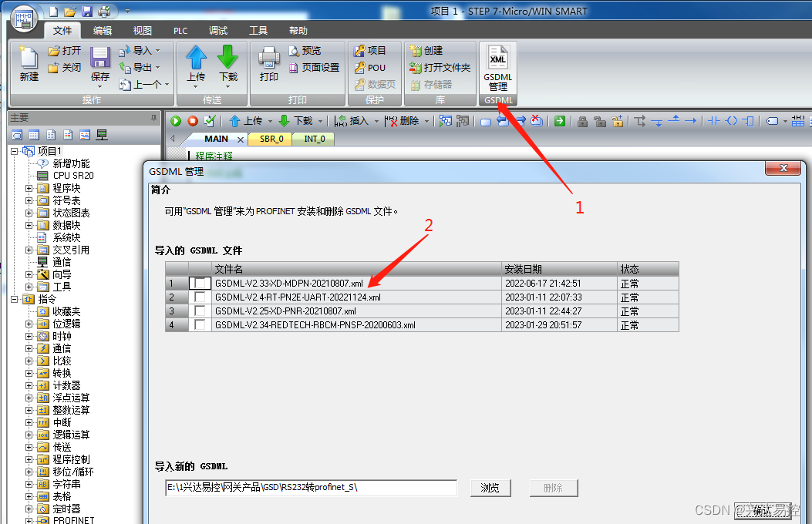Expand the 程序块 tree node
The image size is (812, 524).
click(x=29, y=188)
